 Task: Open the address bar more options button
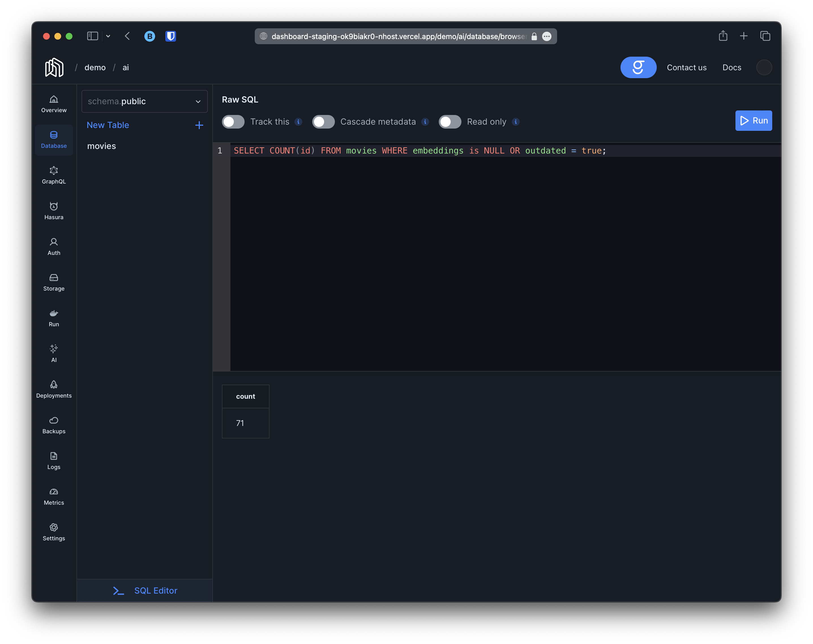point(547,36)
